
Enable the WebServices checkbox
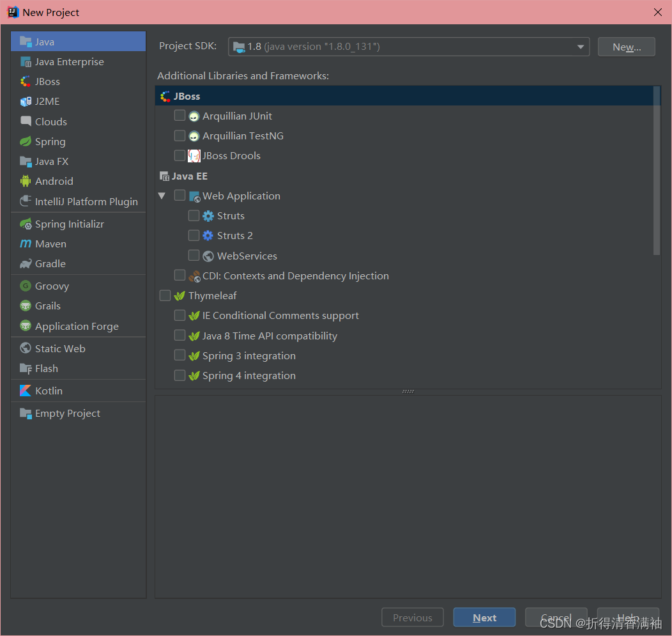(x=194, y=255)
